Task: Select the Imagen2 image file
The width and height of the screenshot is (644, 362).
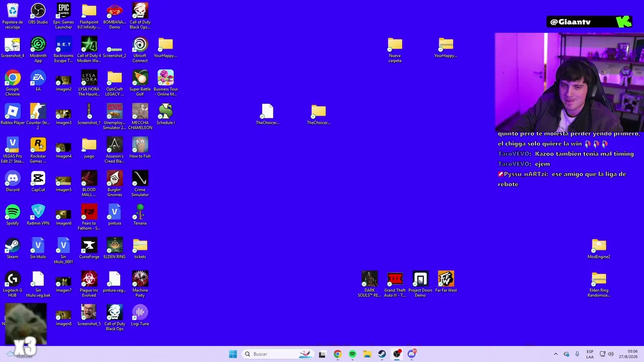Action: pos(63,81)
